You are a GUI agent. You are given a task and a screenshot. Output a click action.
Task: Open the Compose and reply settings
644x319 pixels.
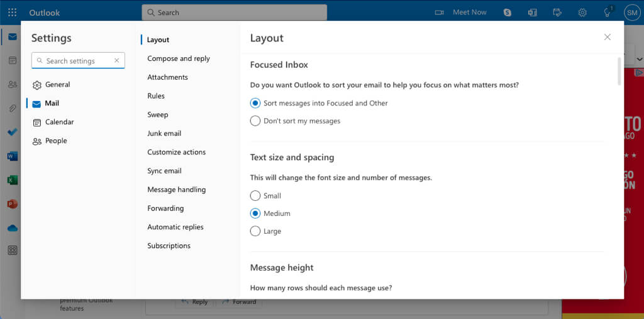click(x=179, y=58)
